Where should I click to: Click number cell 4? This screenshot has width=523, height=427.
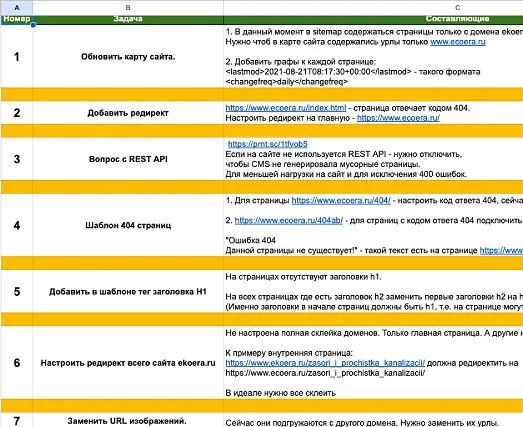click(17, 226)
